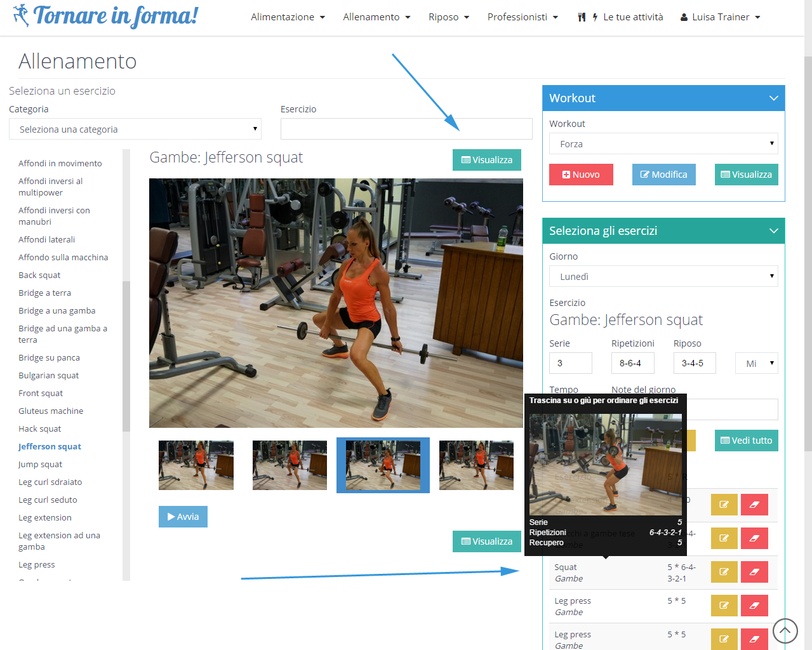
Task: Collapse the Seleziona gli esercizi panel
Action: point(773,231)
